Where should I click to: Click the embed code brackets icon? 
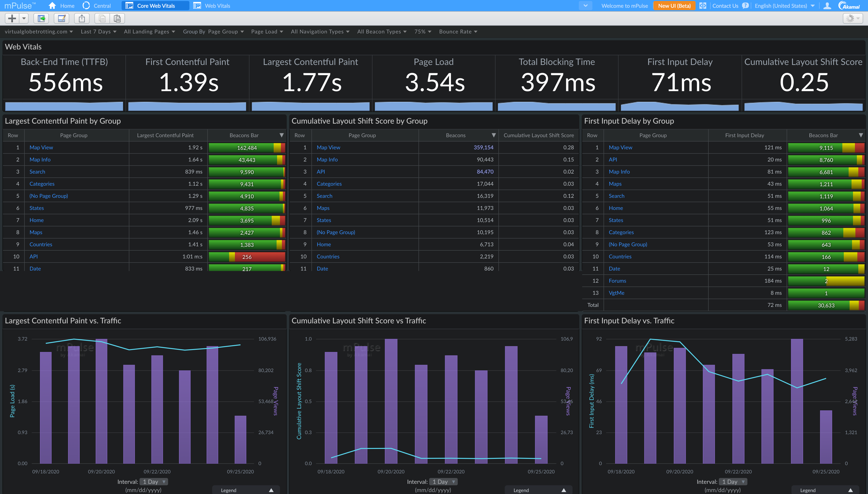703,6
